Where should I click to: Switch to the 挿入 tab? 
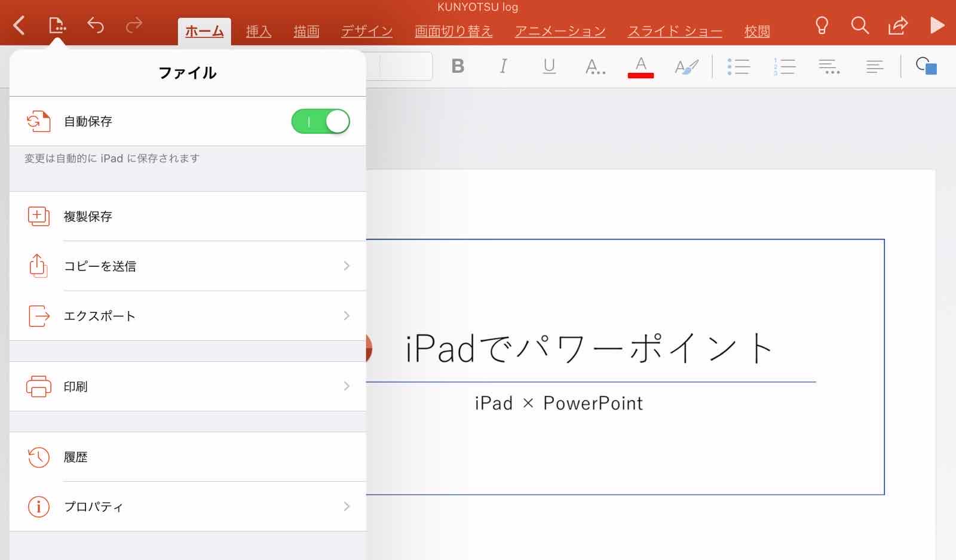pyautogui.click(x=259, y=31)
